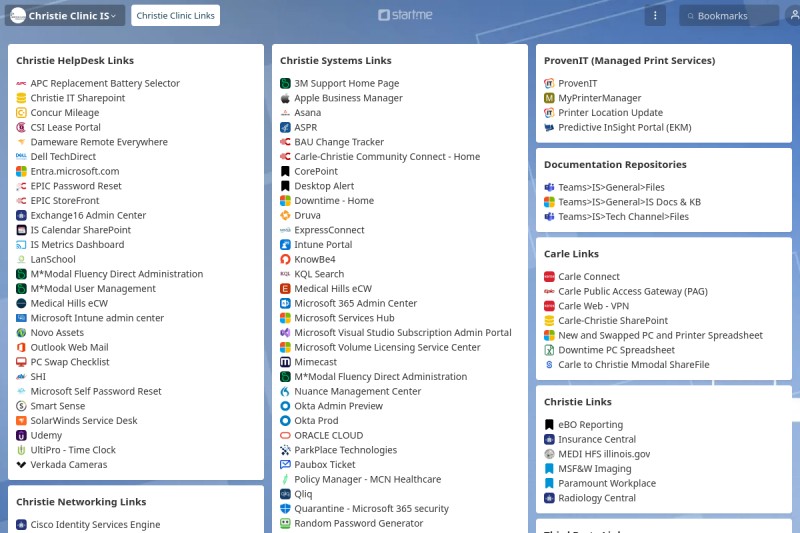The height and width of the screenshot is (533, 800).
Task: Open Random Password Generator link
Action: 359,523
